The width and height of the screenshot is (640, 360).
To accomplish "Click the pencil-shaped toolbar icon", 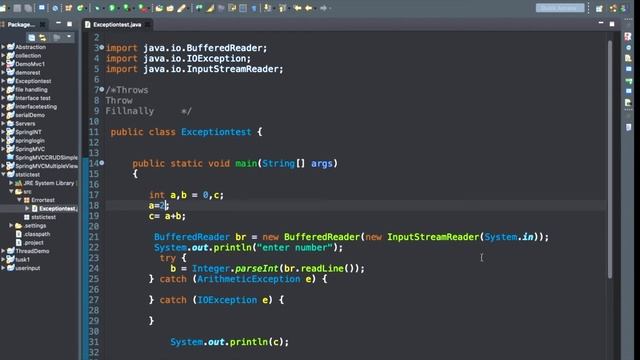I will [182, 8].
